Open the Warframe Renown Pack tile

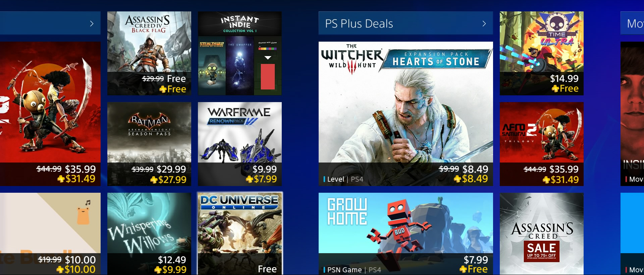[240, 144]
